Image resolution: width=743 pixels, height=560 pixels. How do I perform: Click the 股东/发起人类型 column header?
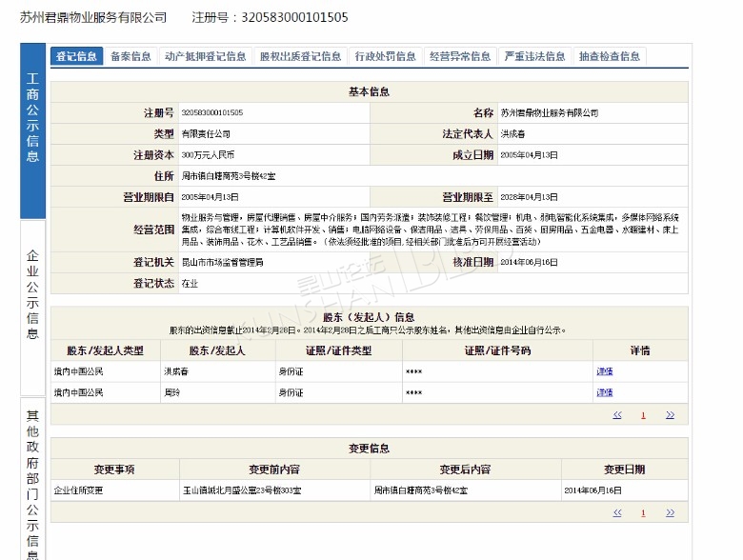point(105,350)
